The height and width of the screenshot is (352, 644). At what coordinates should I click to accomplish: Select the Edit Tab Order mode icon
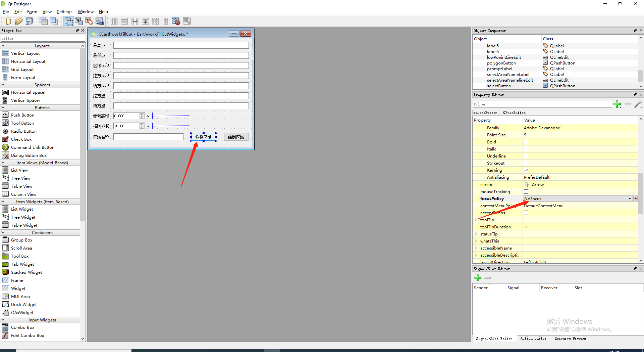click(x=99, y=21)
